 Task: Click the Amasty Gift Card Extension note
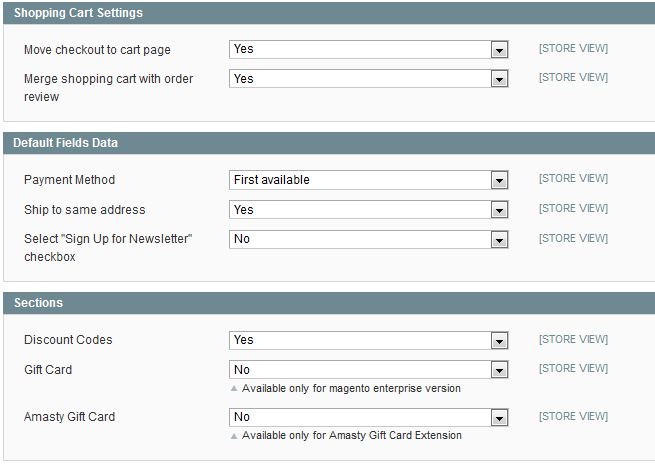[x=351, y=435]
